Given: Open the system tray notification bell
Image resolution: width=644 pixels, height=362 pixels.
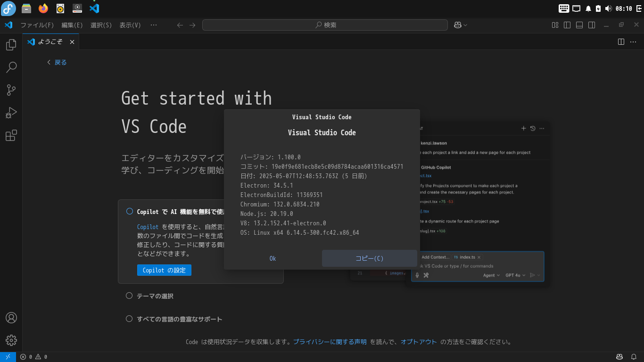Looking at the screenshot, I should (x=588, y=8).
